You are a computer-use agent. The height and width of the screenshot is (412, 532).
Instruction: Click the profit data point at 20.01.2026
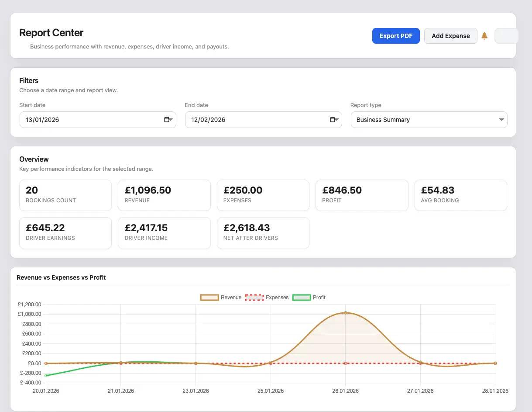tap(46, 375)
